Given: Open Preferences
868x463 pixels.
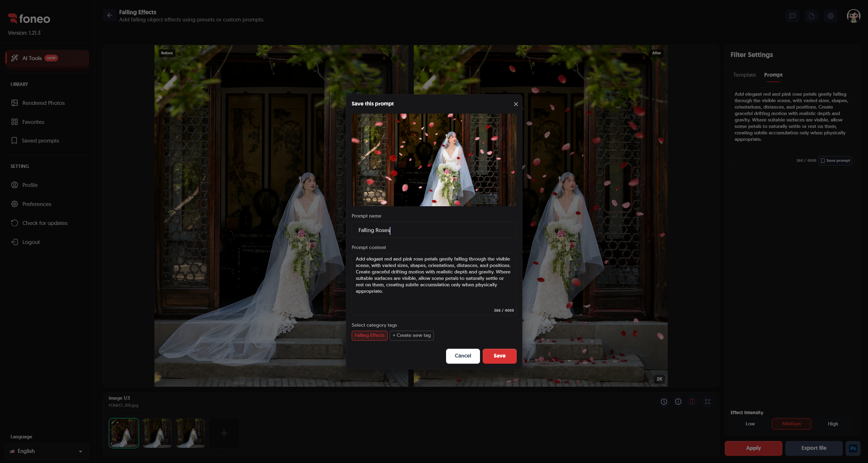Looking at the screenshot, I should tap(47, 204).
